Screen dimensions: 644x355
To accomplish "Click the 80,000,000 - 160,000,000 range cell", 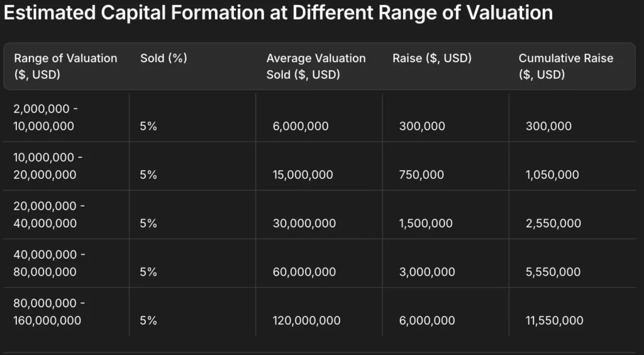I will point(50,312).
